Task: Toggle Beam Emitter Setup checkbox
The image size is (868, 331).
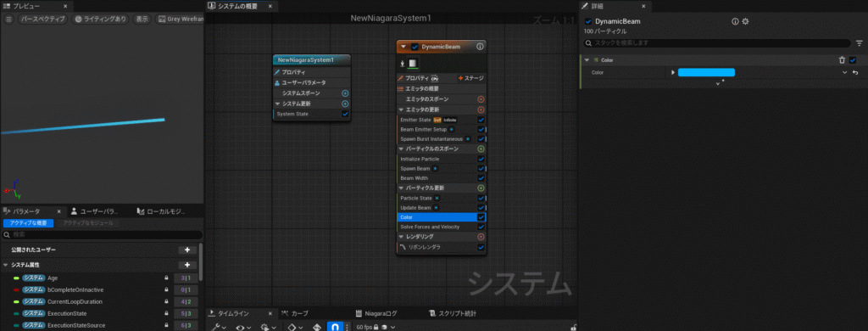Action: pos(481,129)
